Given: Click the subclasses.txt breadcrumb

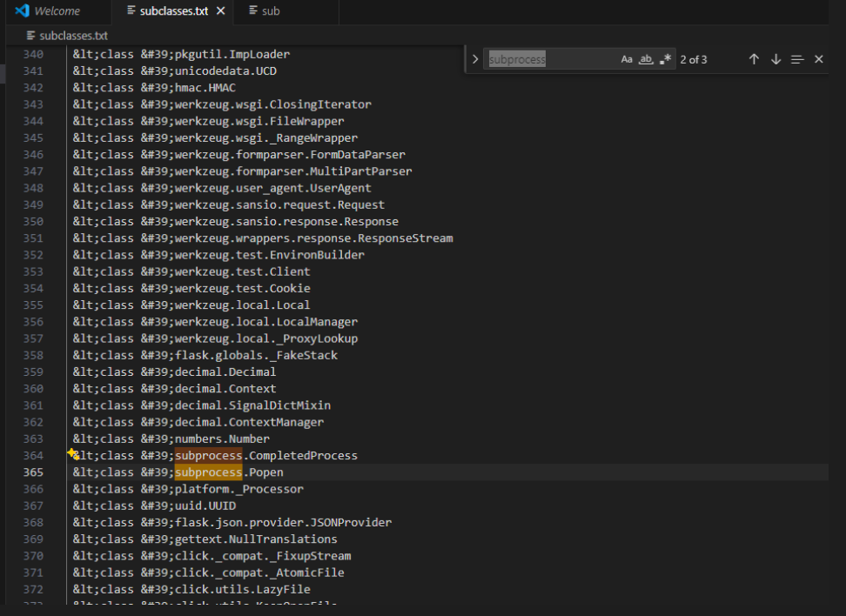Looking at the screenshot, I should [x=73, y=36].
